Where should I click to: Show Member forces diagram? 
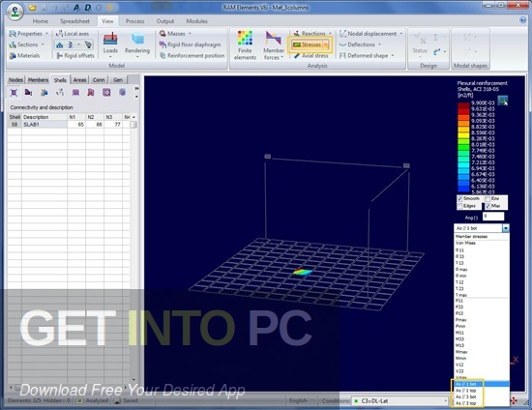[x=274, y=45]
